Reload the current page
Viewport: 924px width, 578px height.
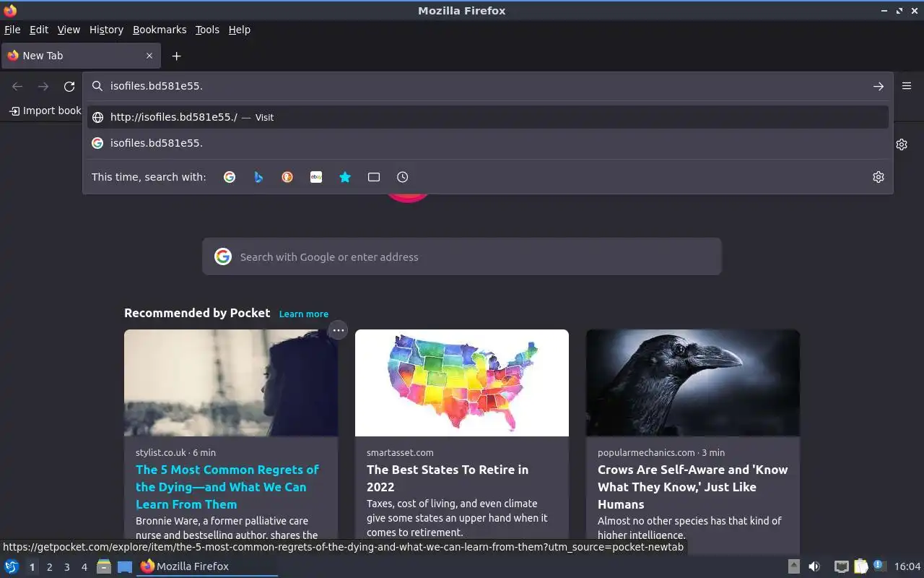point(69,86)
